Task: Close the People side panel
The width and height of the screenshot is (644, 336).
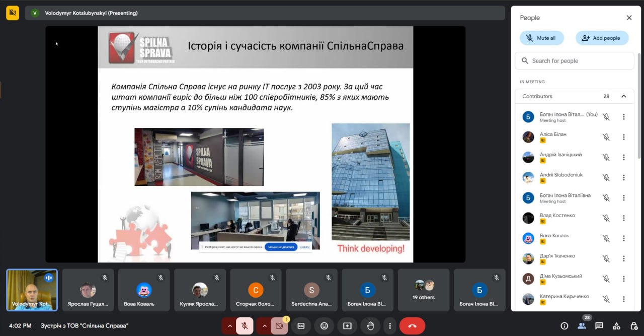Action: pyautogui.click(x=629, y=18)
